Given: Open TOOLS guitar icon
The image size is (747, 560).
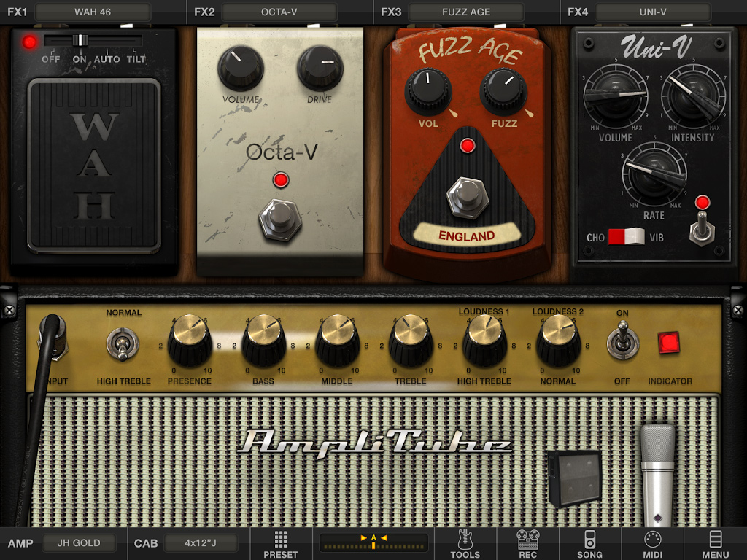Looking at the screenshot, I should pyautogui.click(x=465, y=544).
